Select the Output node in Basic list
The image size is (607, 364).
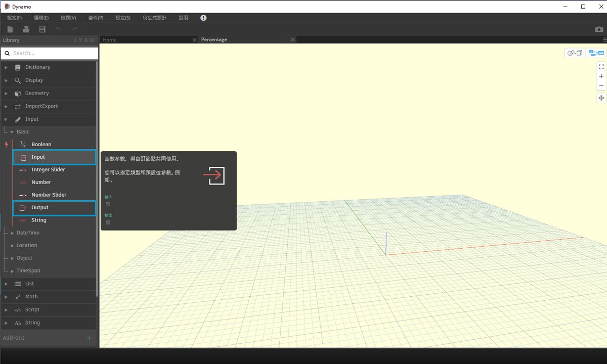coord(54,208)
